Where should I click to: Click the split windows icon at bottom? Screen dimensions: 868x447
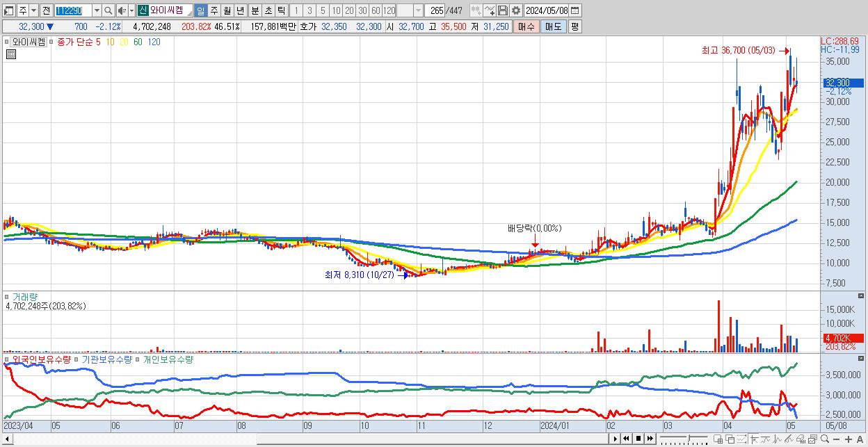[x=718, y=439]
